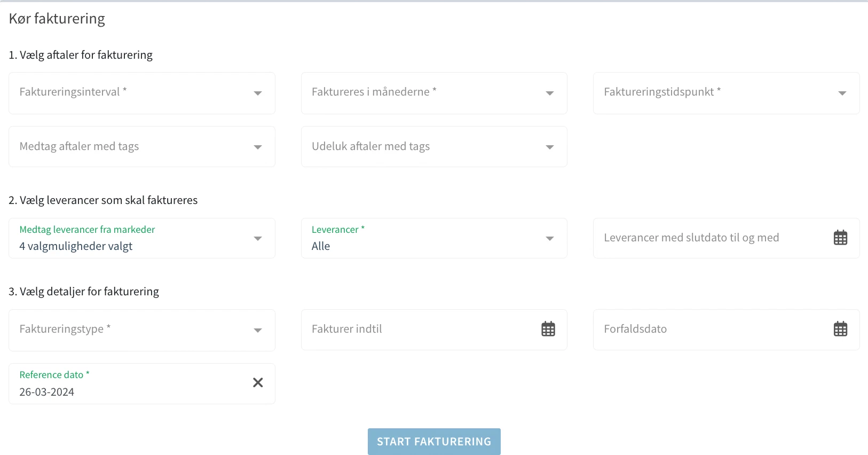Open calendar icon in Forfaldsdato field
Viewport: 868px width, 455px height.
click(840, 329)
